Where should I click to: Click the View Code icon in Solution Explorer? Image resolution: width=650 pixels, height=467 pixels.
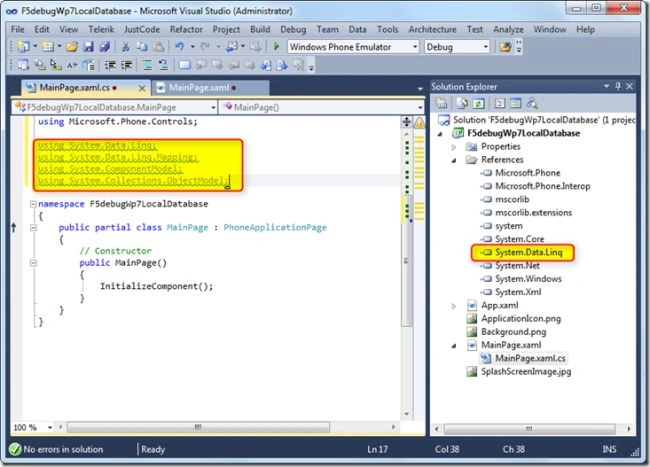pos(499,103)
